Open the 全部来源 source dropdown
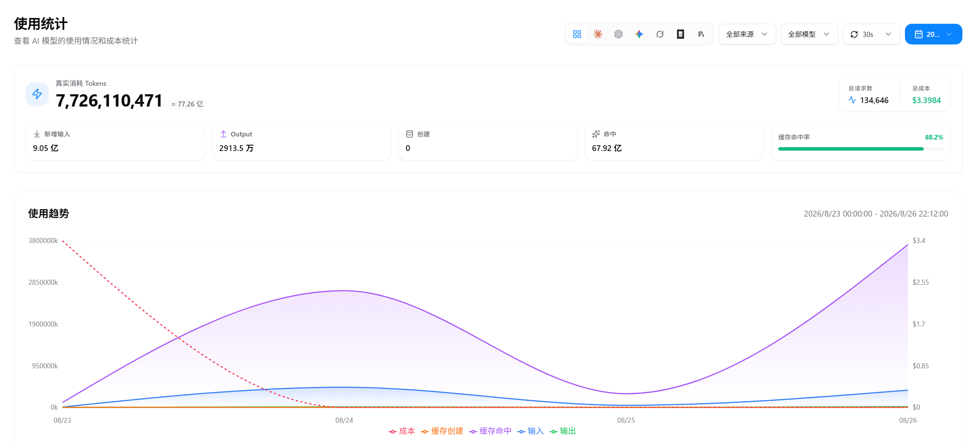The height and width of the screenshot is (448, 980). (x=747, y=34)
